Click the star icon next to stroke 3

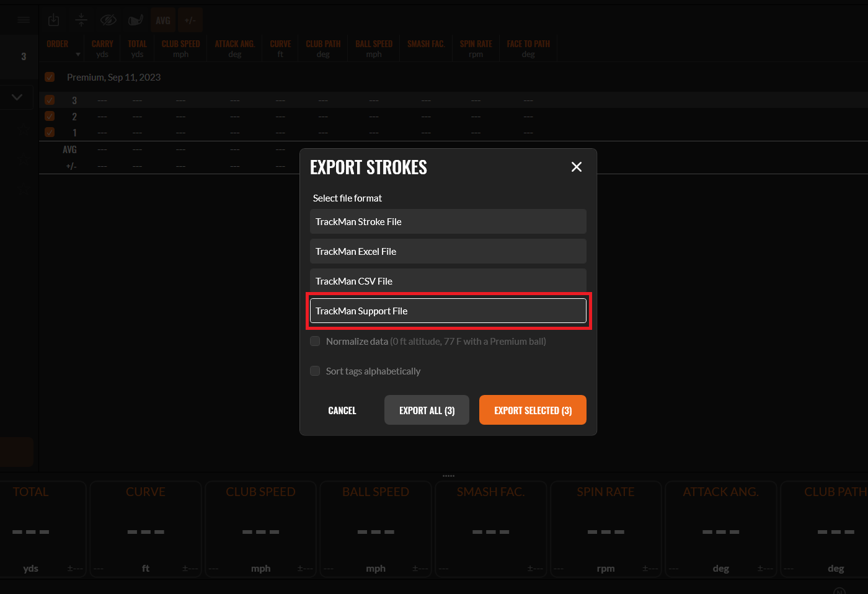[x=24, y=130]
